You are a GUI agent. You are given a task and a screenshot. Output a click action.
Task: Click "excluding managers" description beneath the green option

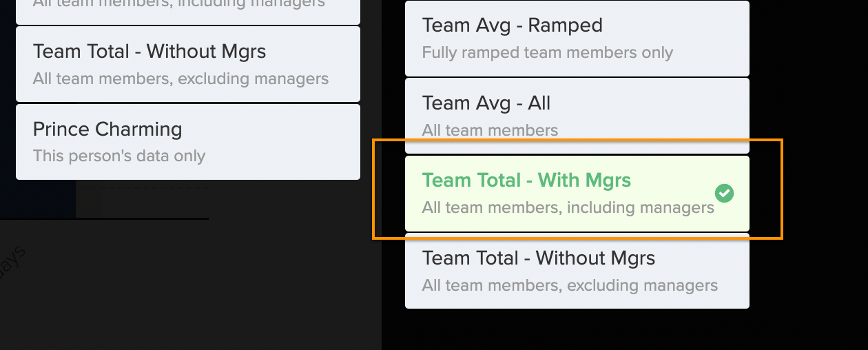(570, 285)
